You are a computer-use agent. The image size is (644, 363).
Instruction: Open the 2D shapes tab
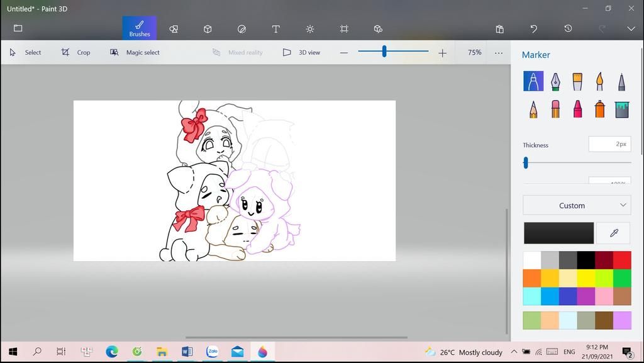pos(174,29)
